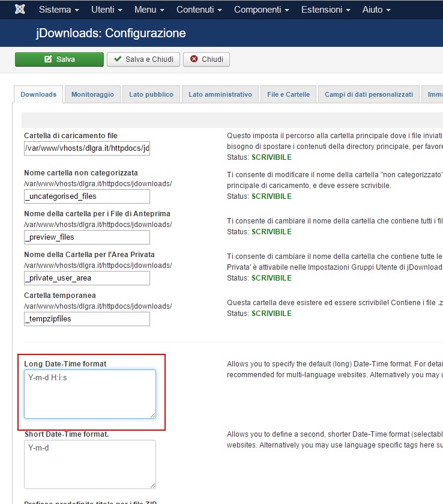Edit the _tempzipfiles folder field
443x504 pixels.
pyautogui.click(x=87, y=319)
